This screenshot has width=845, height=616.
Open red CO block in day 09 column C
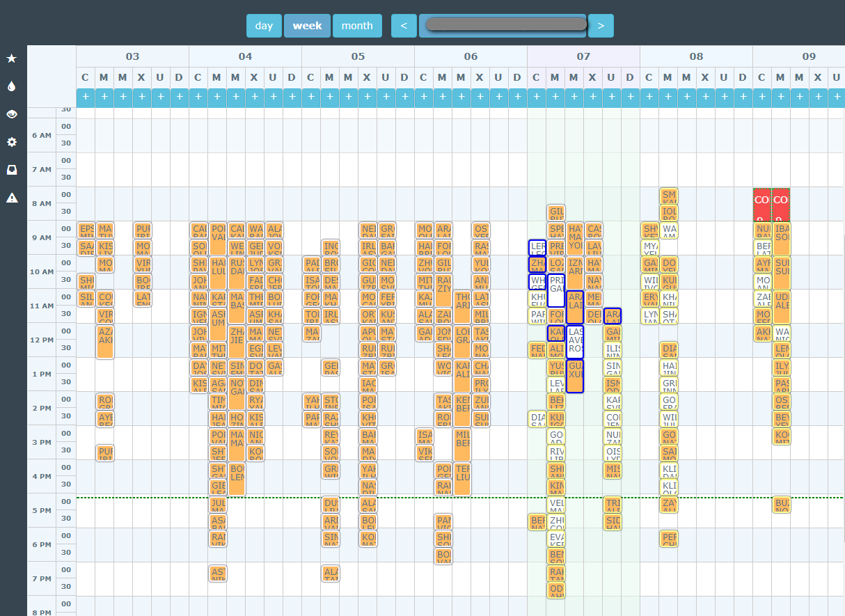(762, 205)
